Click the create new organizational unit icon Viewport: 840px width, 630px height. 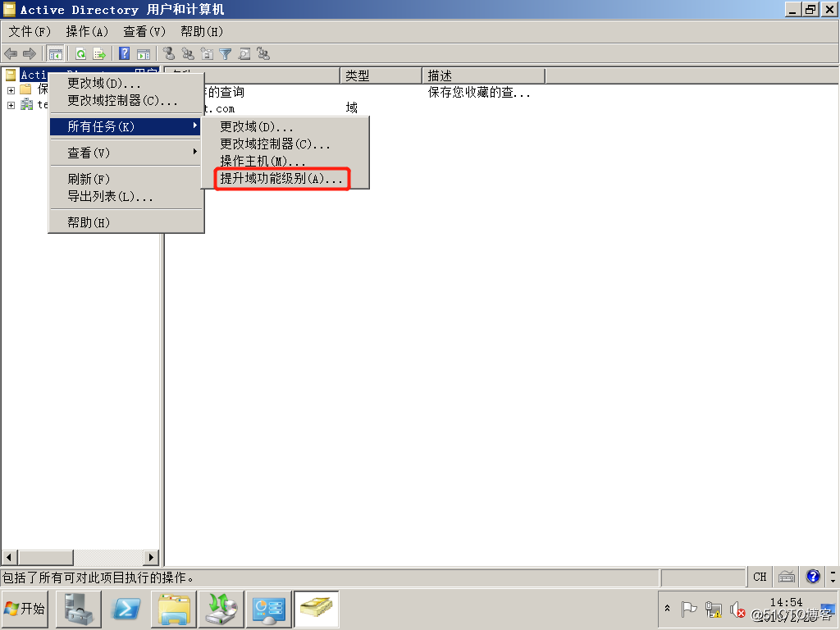207,53
